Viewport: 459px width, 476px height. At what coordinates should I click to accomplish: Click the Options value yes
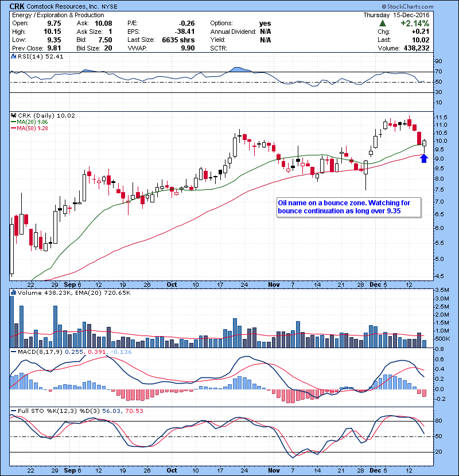[265, 24]
